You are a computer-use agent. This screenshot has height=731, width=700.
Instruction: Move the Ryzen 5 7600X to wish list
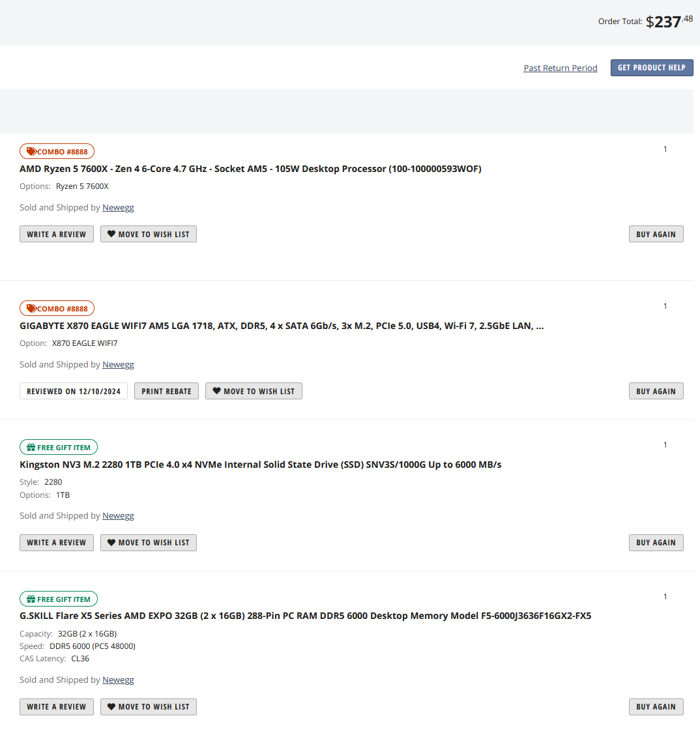click(149, 234)
